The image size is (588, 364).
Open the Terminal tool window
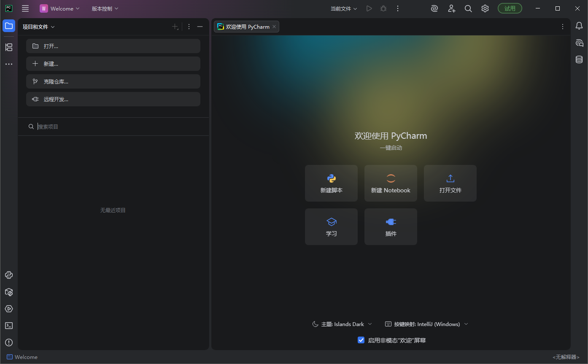9,326
